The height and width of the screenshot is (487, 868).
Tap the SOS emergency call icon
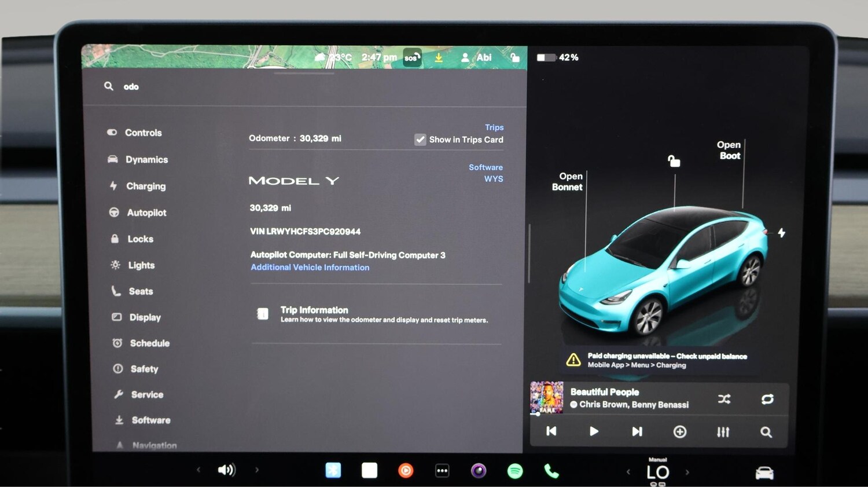tap(411, 57)
